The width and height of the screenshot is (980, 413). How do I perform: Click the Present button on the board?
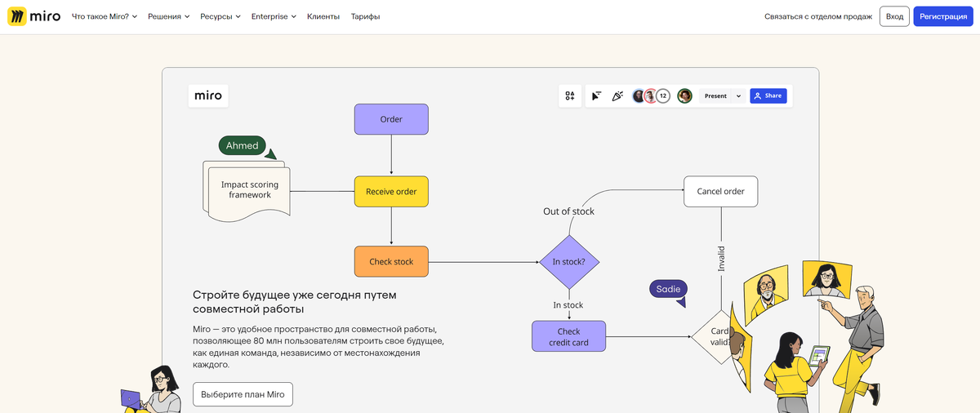(715, 95)
